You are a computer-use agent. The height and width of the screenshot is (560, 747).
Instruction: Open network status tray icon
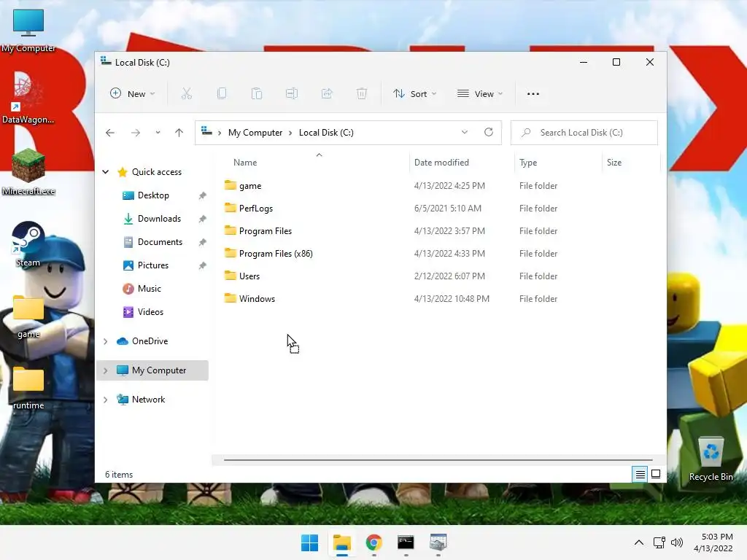[x=659, y=542]
